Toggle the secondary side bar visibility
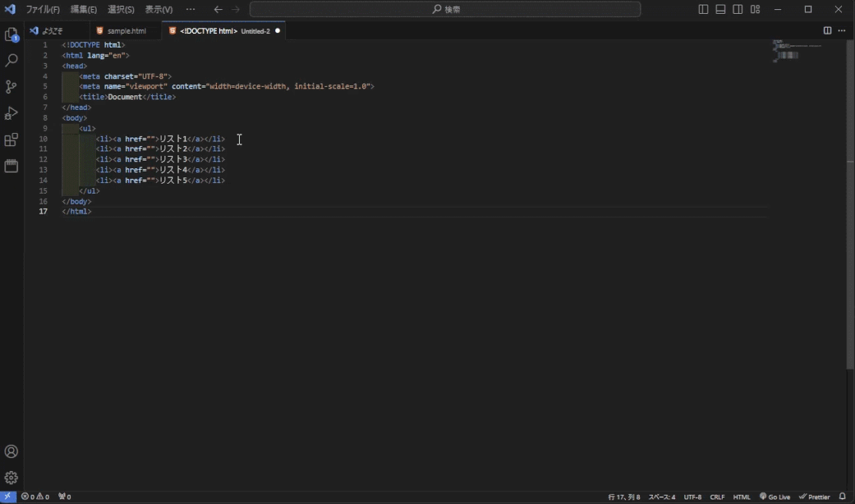 [x=738, y=9]
